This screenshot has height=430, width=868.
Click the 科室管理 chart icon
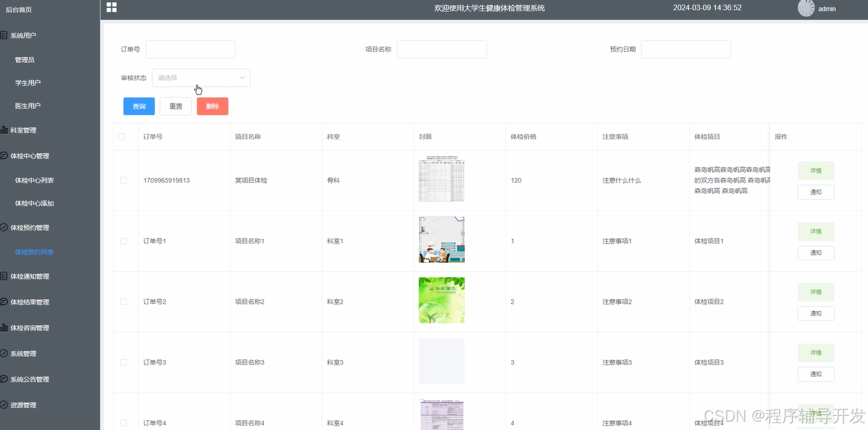4,130
